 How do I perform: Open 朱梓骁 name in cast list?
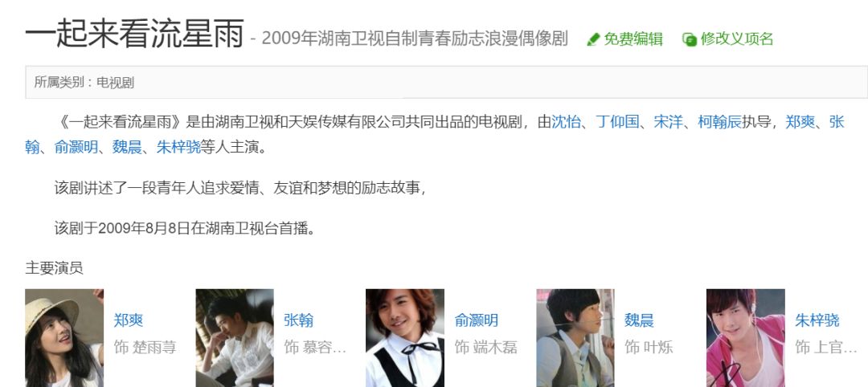(817, 320)
